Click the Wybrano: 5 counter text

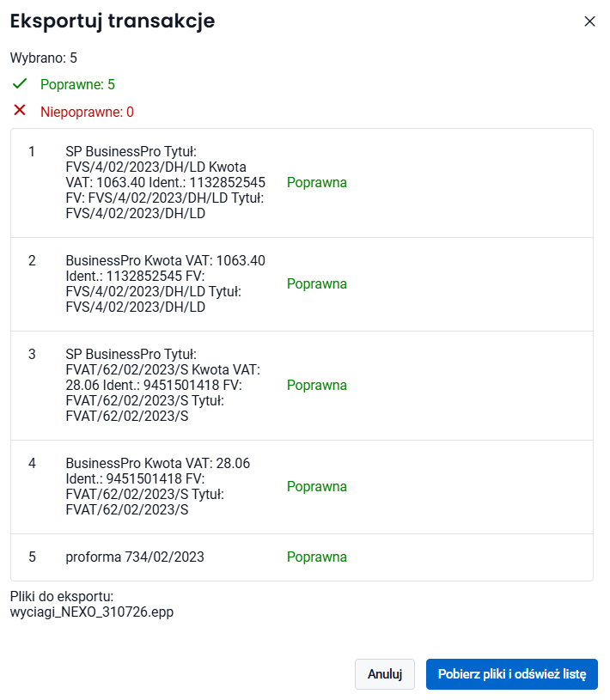[43, 58]
